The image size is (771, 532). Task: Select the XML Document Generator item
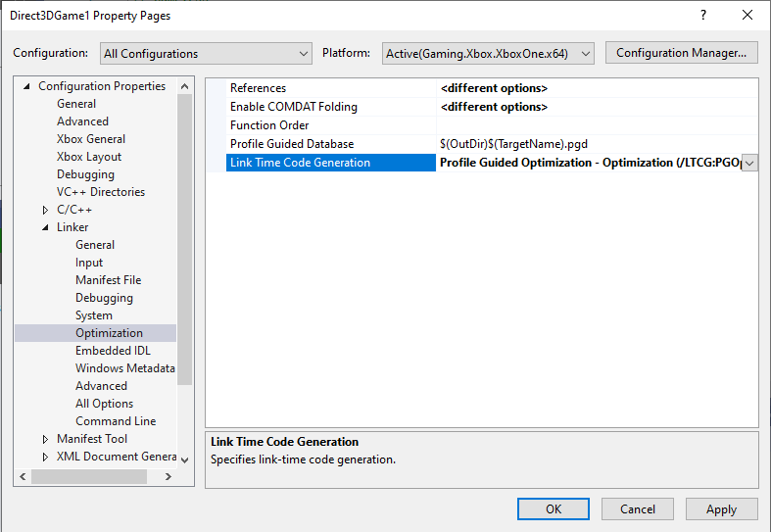(117, 457)
